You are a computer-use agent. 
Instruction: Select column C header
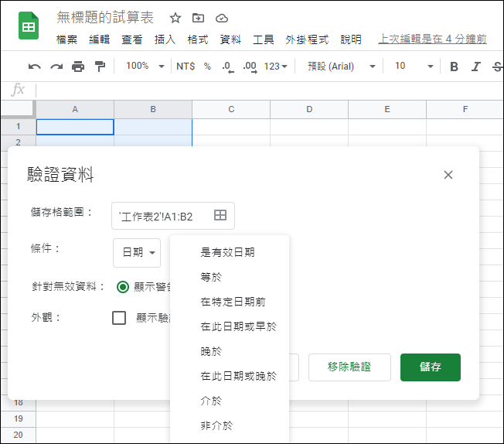pyautogui.click(x=231, y=109)
